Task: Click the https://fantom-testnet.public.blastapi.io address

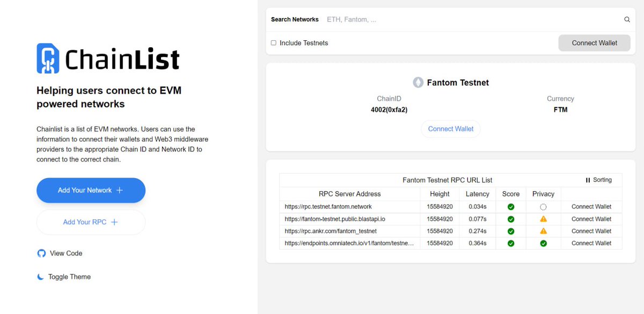Action: click(335, 219)
